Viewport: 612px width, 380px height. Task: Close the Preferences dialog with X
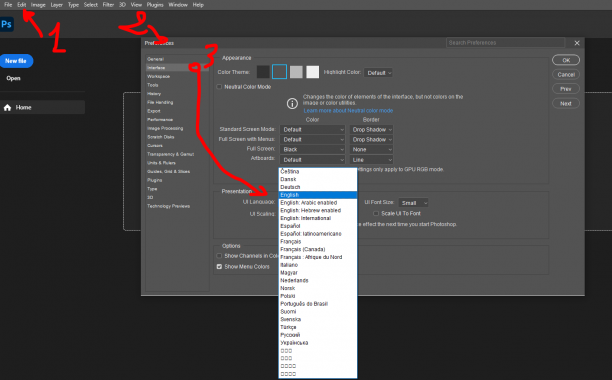577,43
